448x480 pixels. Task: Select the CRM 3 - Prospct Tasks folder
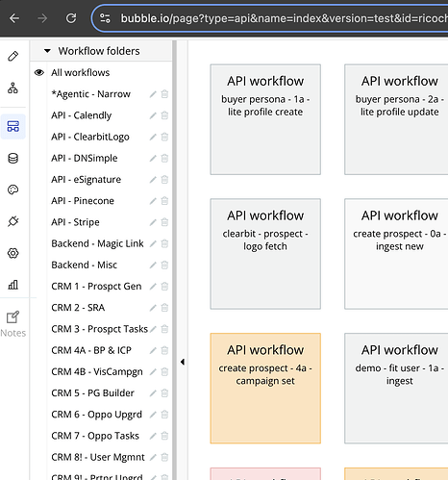pyautogui.click(x=100, y=329)
